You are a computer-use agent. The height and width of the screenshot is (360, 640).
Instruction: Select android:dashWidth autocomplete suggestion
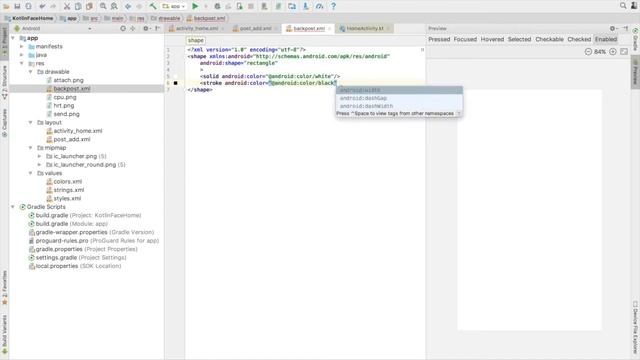point(399,106)
